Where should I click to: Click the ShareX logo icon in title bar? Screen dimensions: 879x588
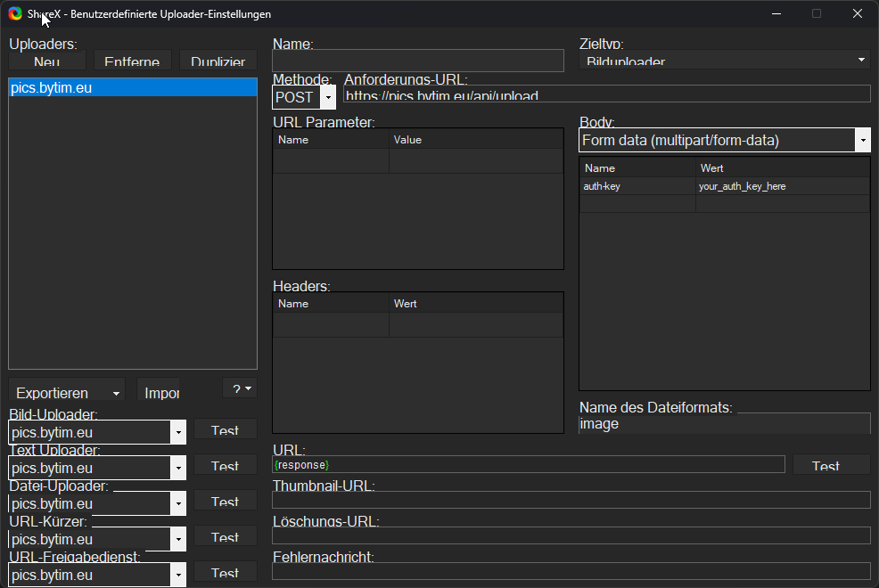point(15,13)
